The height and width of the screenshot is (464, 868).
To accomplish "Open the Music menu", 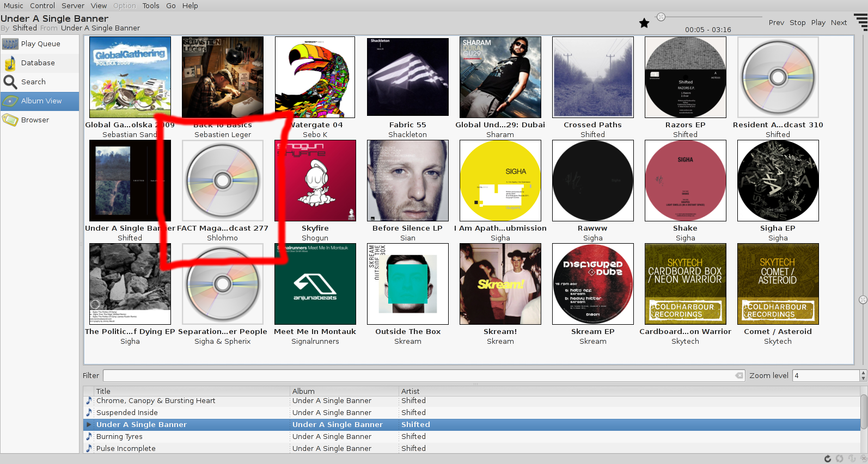I will pos(14,5).
